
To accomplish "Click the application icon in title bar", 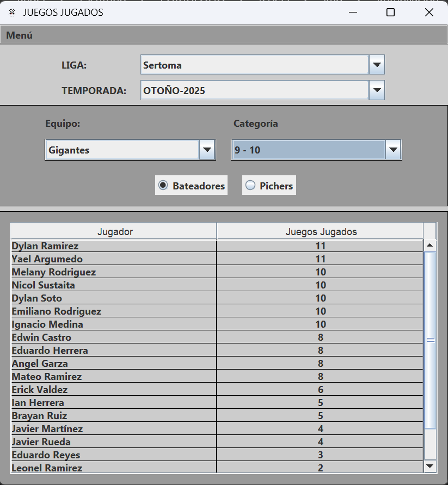I will pos(12,13).
